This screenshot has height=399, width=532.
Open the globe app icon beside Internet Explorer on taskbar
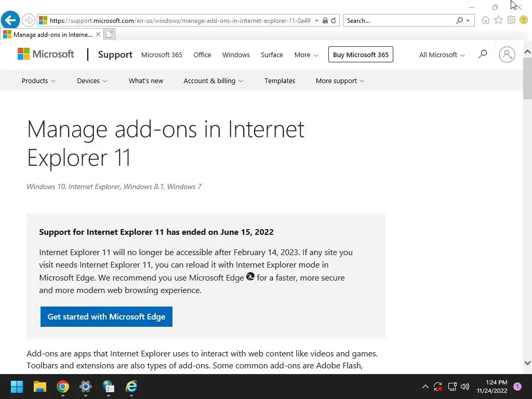(x=108, y=387)
